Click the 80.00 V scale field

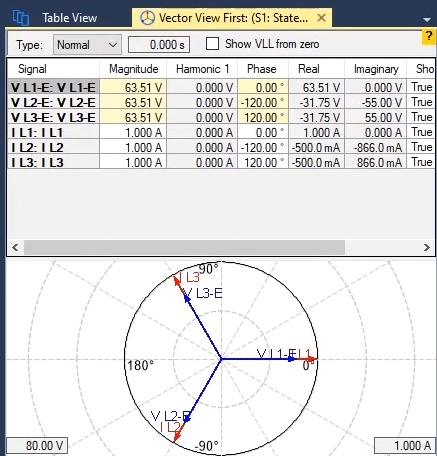click(x=37, y=445)
